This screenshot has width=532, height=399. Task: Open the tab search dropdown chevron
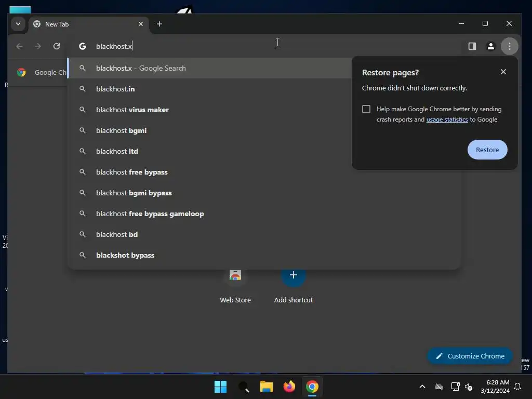pyautogui.click(x=18, y=24)
